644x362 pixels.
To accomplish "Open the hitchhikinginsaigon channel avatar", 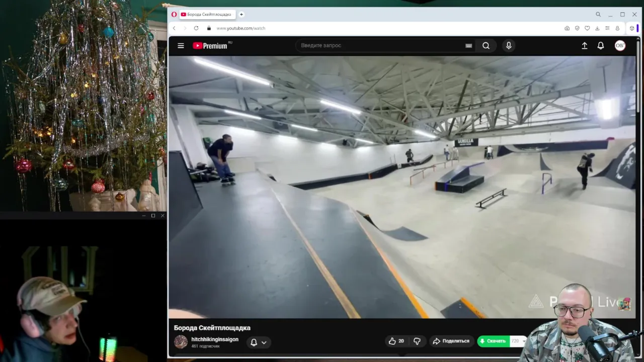I will [181, 342].
